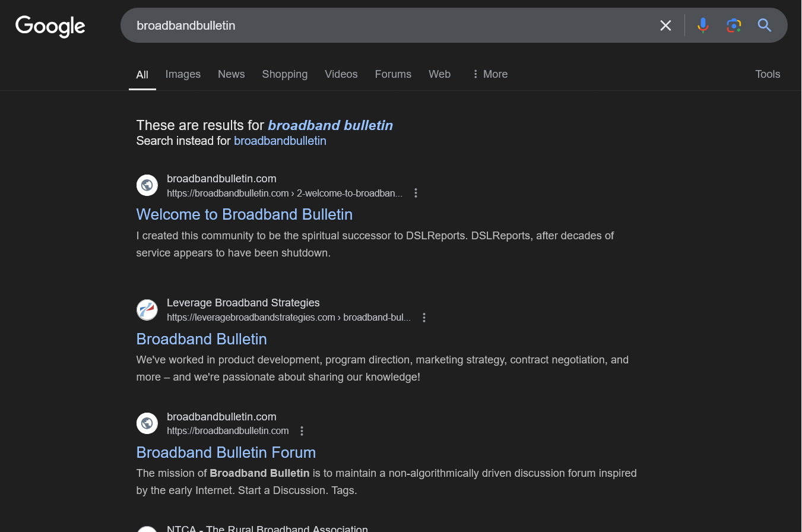Focus the search input field
Image resolution: width=802 pixels, height=532 pixels.
click(x=392, y=26)
